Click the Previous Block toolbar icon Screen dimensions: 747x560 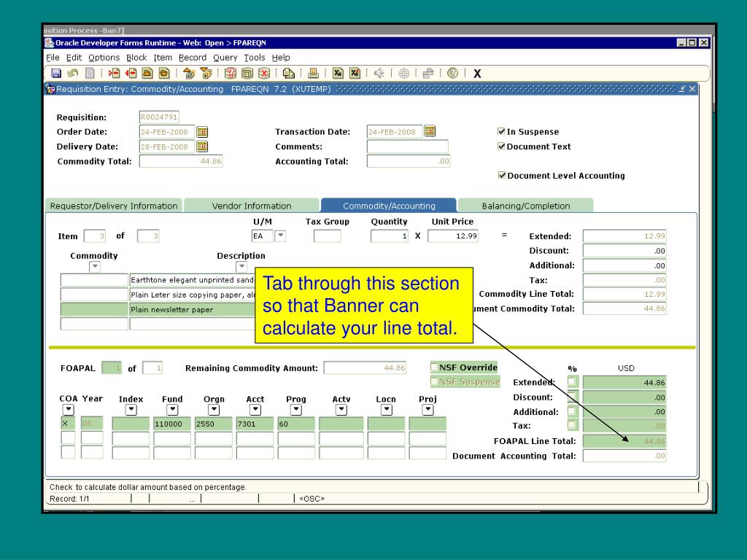coord(189,74)
